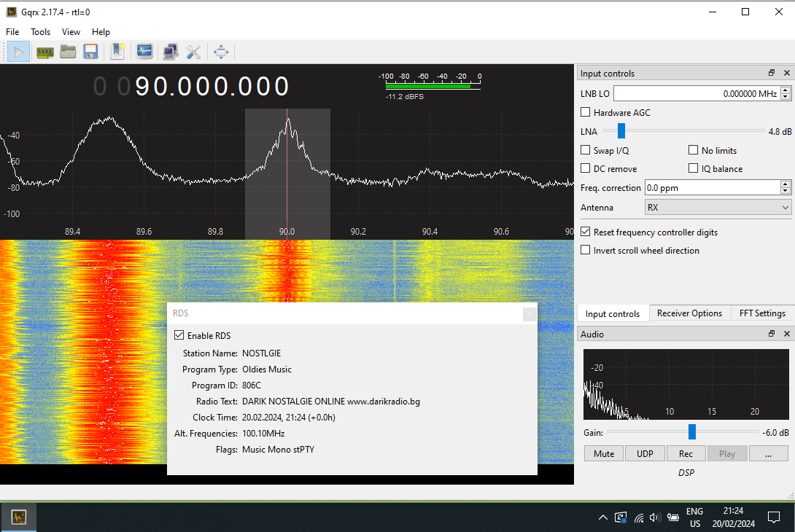Close the RDS panel
Screen dimensions: 795x532
530,314
